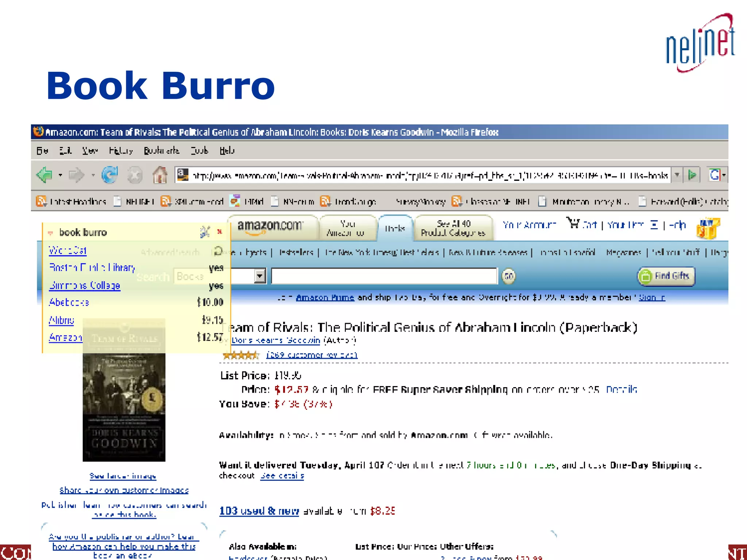The height and width of the screenshot is (560, 747).
Task: Click the star rating icons
Action: coord(241,355)
